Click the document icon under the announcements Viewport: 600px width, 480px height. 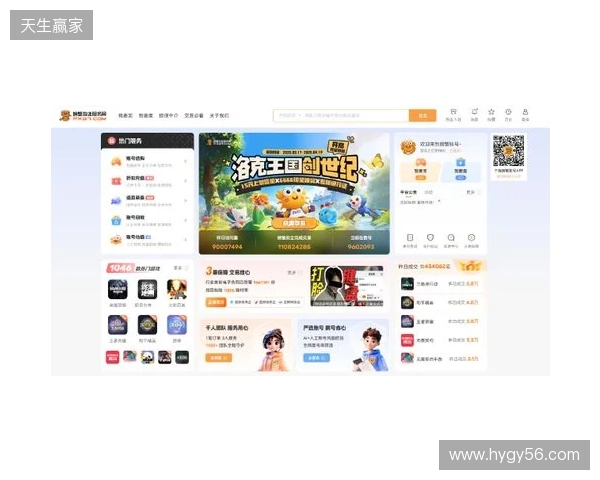click(x=410, y=238)
